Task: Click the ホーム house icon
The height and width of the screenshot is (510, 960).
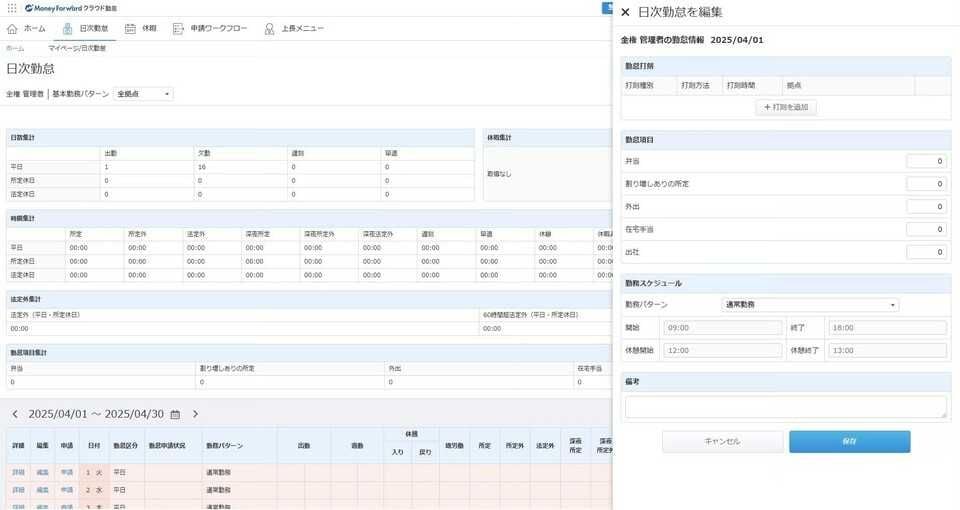Action: 13,29
